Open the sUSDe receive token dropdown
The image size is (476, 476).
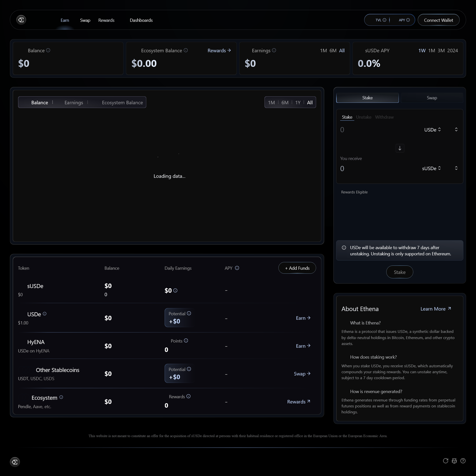coord(431,168)
